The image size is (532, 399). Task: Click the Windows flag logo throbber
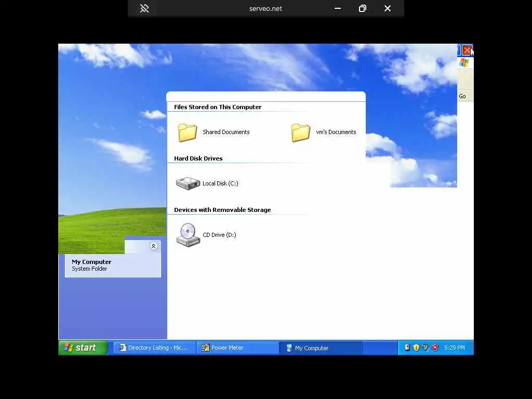click(x=464, y=63)
